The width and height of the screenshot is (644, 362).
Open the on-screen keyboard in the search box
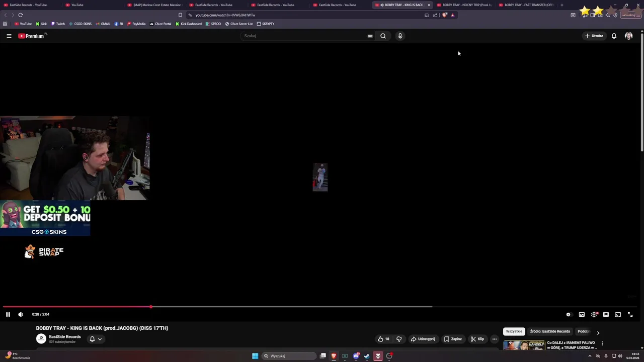click(370, 36)
